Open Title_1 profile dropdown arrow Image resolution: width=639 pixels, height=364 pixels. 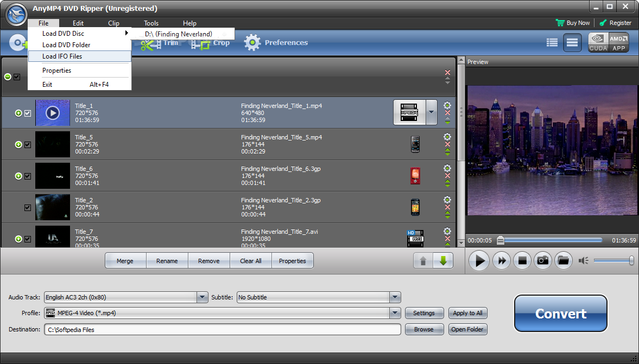tap(432, 112)
